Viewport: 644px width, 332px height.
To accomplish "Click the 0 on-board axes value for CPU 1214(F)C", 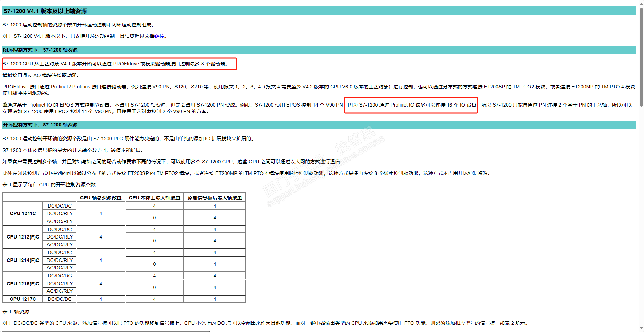I will [154, 264].
